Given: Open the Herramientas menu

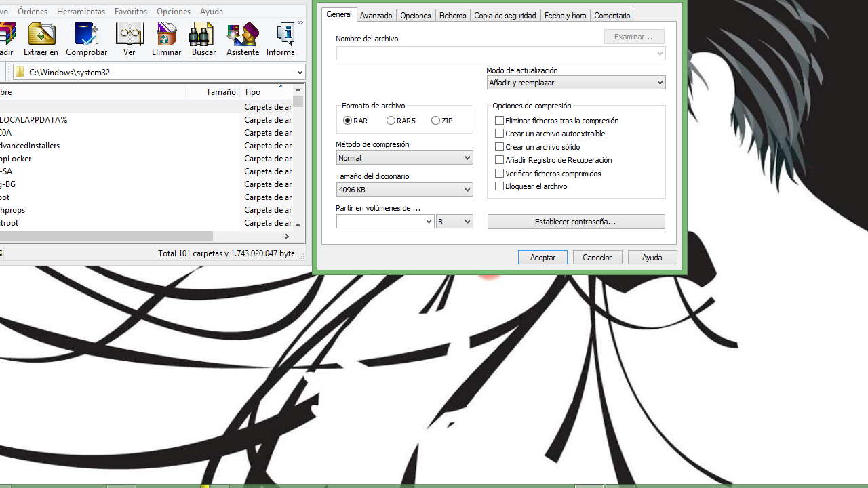Looking at the screenshot, I should 81,12.
